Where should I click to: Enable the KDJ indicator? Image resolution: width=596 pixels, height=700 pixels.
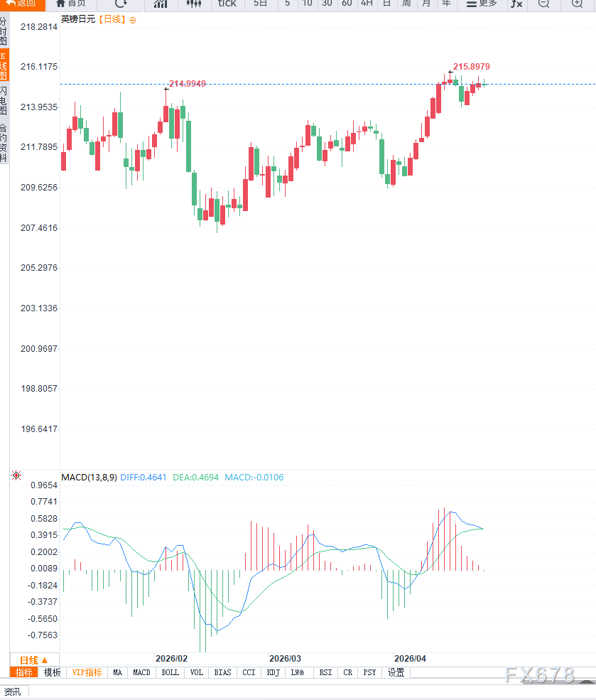(273, 672)
